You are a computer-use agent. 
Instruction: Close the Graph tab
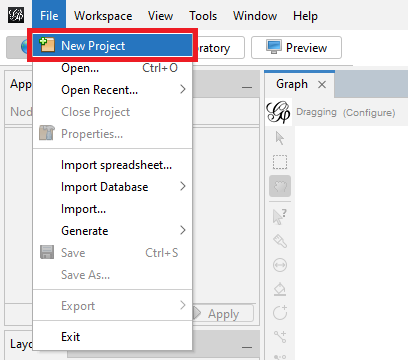click(322, 85)
